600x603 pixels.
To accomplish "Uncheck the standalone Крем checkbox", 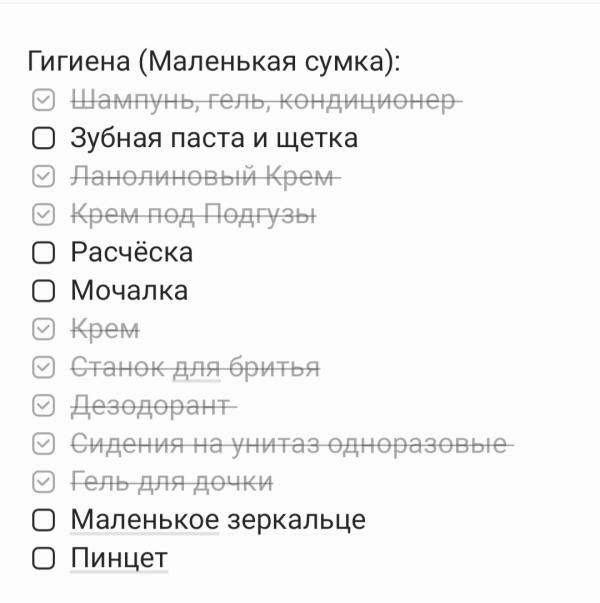I will [43, 329].
